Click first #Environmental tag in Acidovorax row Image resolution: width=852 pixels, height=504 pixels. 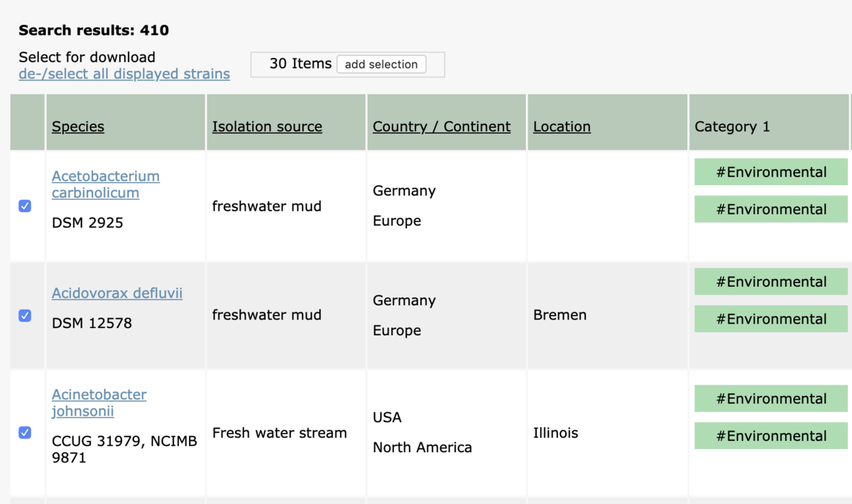click(771, 282)
